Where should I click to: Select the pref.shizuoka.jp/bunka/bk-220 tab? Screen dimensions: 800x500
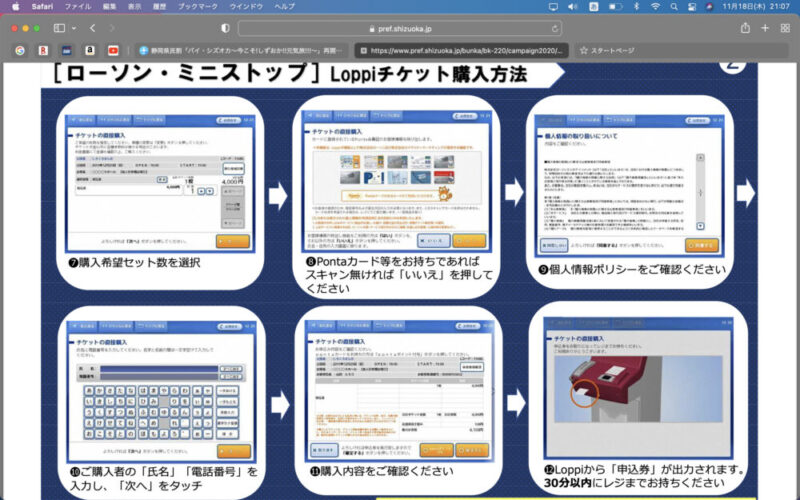[x=462, y=51]
